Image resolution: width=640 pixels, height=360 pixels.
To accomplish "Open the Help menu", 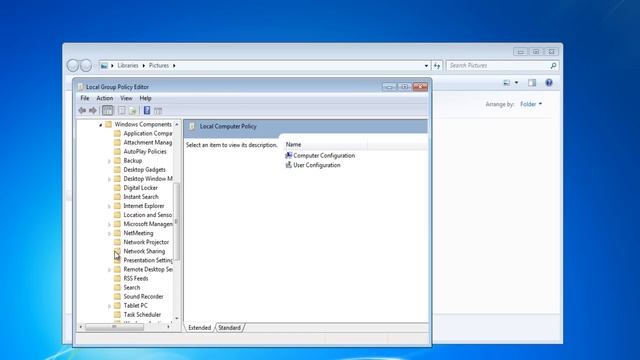I will click(145, 98).
